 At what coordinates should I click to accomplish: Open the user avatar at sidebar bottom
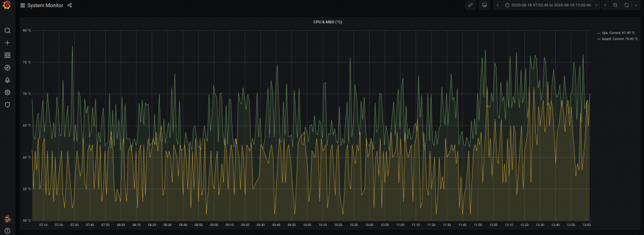click(x=7, y=218)
